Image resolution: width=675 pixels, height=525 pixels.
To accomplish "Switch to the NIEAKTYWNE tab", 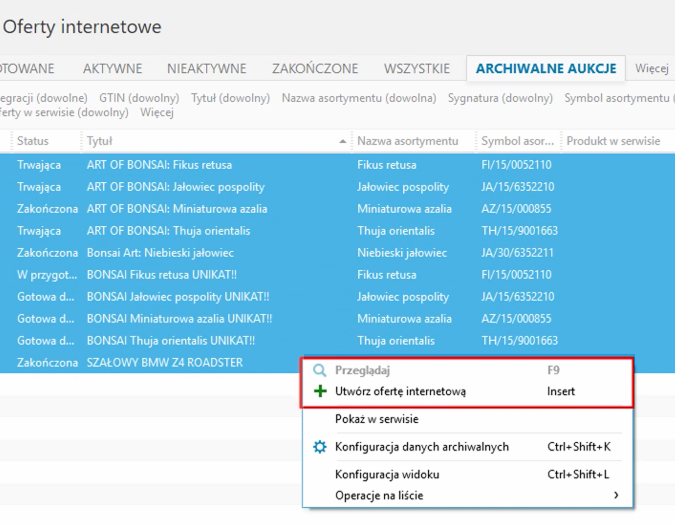I will [x=207, y=69].
